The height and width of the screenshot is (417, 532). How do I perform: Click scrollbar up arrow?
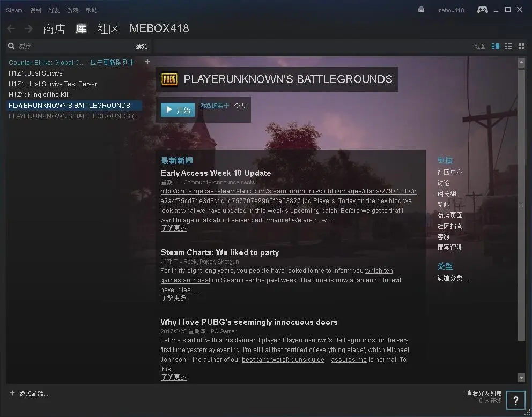pos(521,62)
